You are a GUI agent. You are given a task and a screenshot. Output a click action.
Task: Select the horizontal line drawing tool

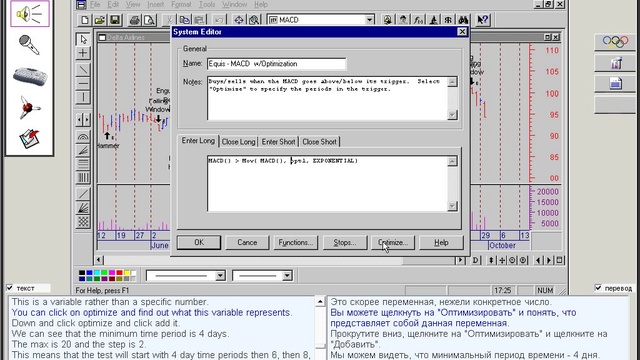click(x=83, y=84)
